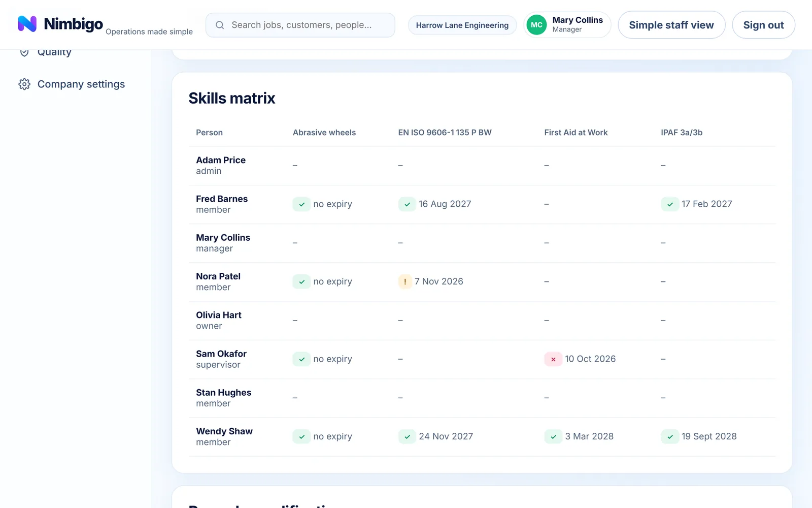Click the Person column header
Viewport: 812px width, 508px height.
pos(209,133)
